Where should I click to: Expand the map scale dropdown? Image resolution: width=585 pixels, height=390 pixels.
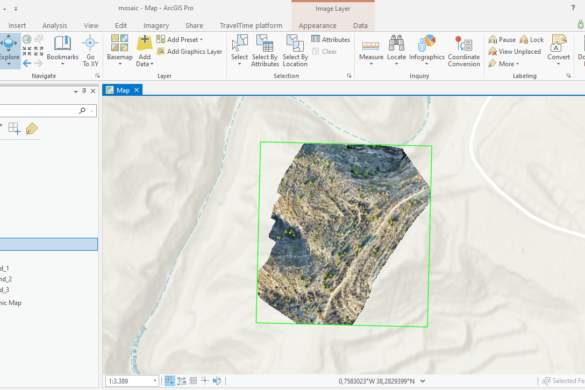[155, 381]
